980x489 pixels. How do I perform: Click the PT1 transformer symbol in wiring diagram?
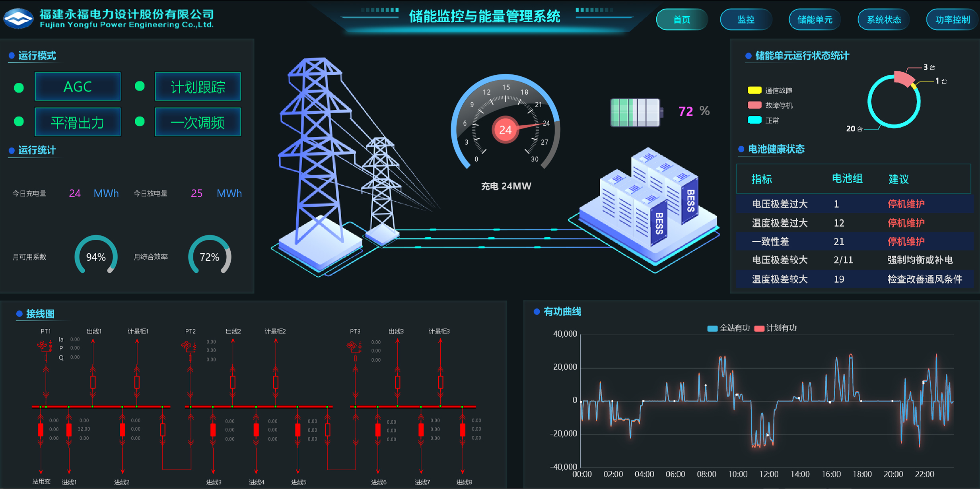pos(43,345)
